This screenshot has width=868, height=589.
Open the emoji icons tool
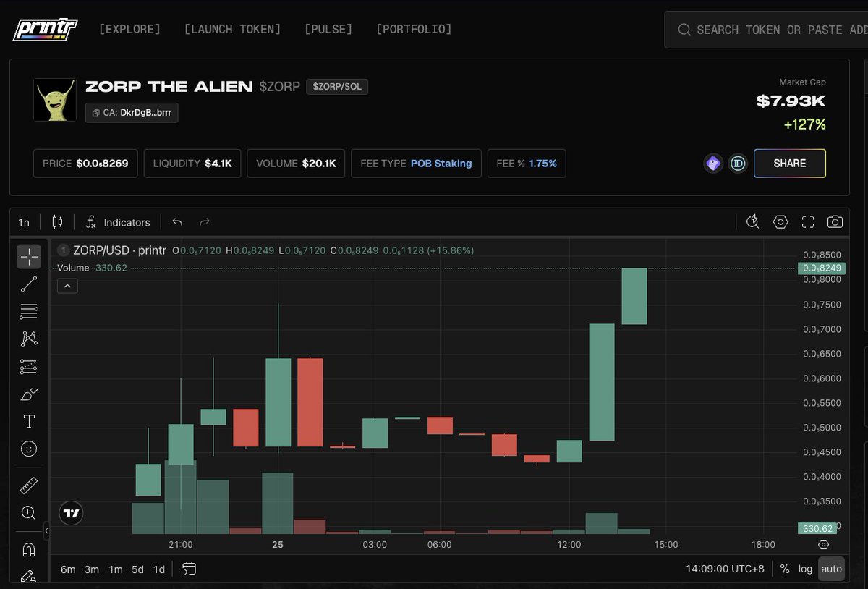pos(29,449)
